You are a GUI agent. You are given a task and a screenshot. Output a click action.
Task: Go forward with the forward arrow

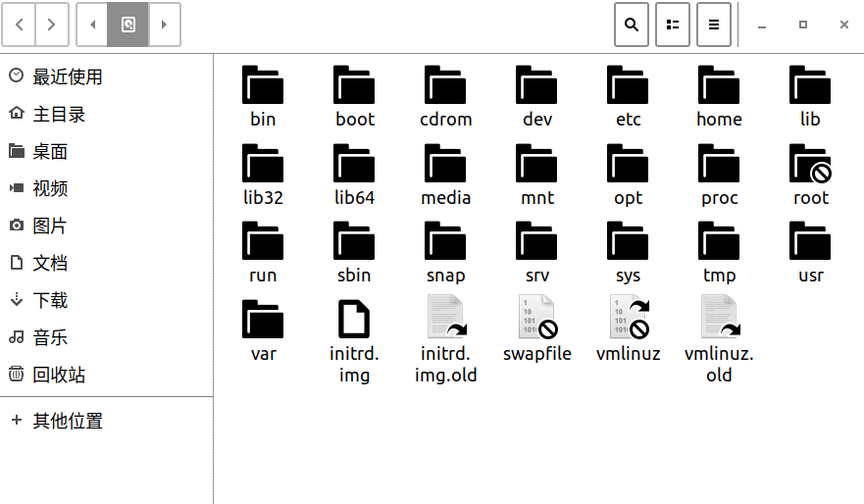(52, 25)
